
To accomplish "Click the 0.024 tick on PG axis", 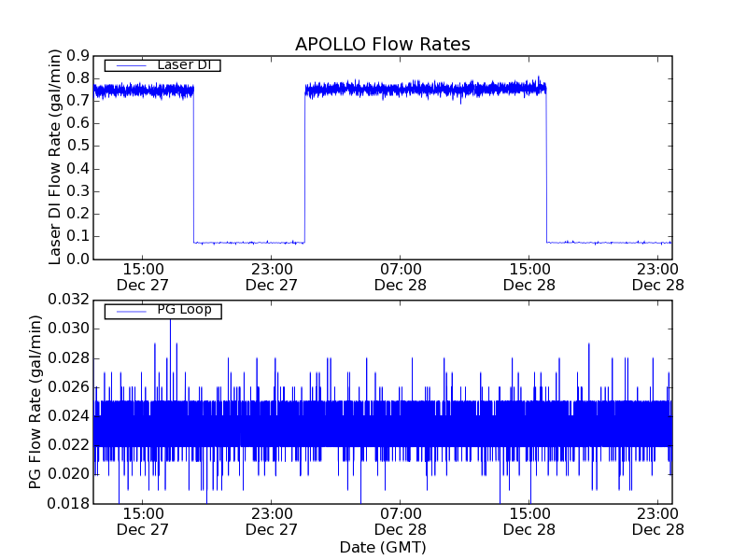I will tap(68, 416).
